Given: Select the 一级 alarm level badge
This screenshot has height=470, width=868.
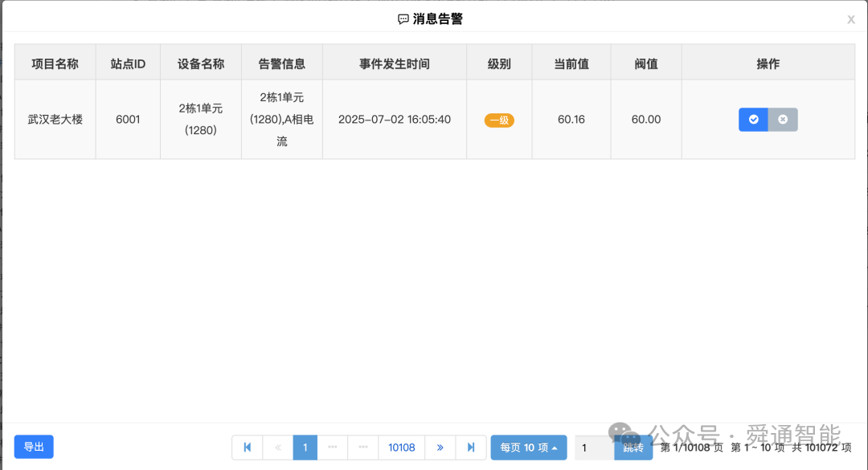Looking at the screenshot, I should pos(498,119).
